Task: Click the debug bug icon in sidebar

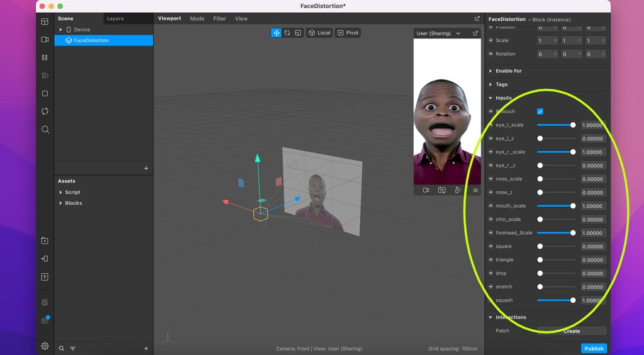Action: 45,302
